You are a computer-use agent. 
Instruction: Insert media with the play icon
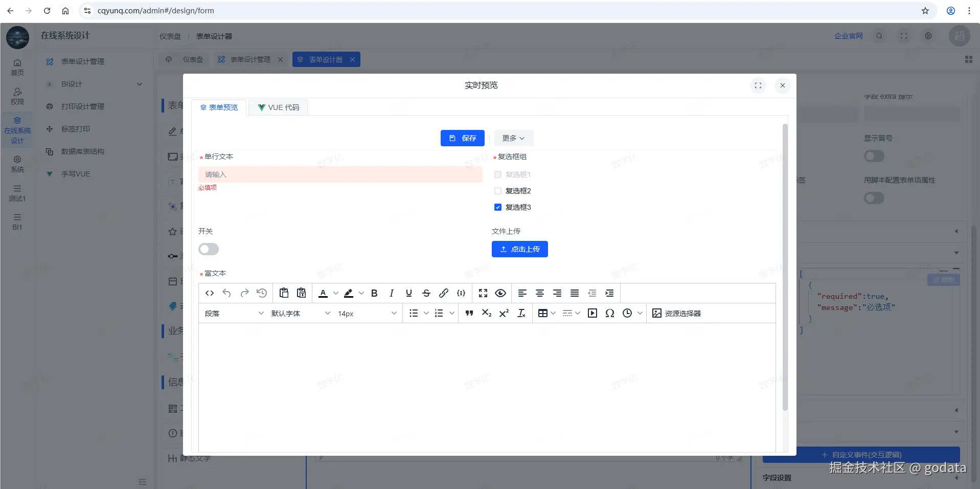click(592, 313)
